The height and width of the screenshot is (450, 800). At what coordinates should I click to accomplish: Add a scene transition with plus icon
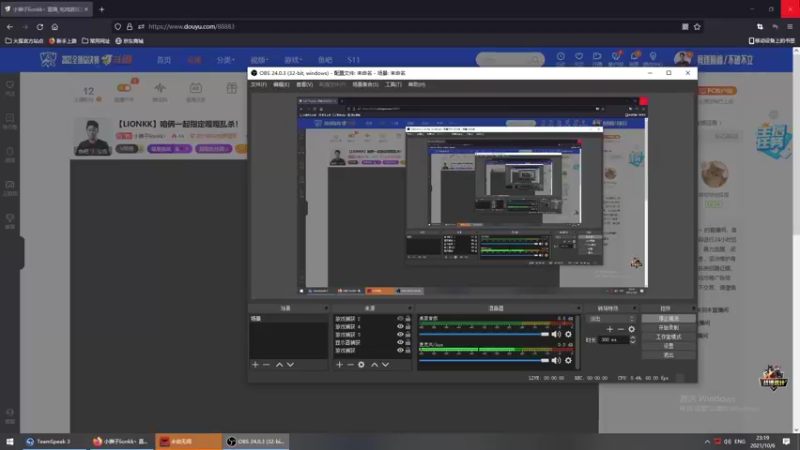pos(610,329)
